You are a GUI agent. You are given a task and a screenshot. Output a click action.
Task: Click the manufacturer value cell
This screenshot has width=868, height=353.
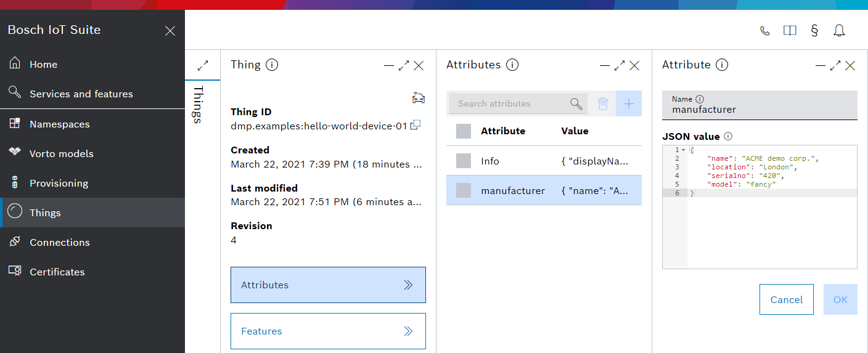595,191
